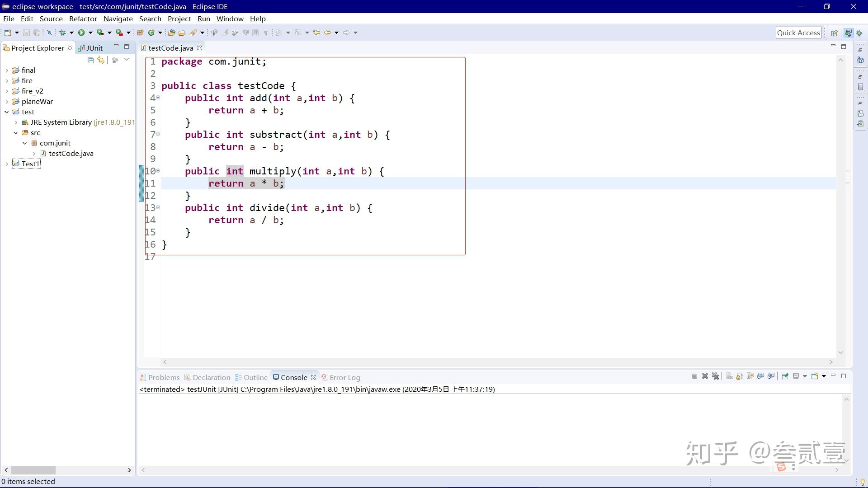Switch to the Error Log tab
Viewport: 868px width, 488px height.
point(340,377)
